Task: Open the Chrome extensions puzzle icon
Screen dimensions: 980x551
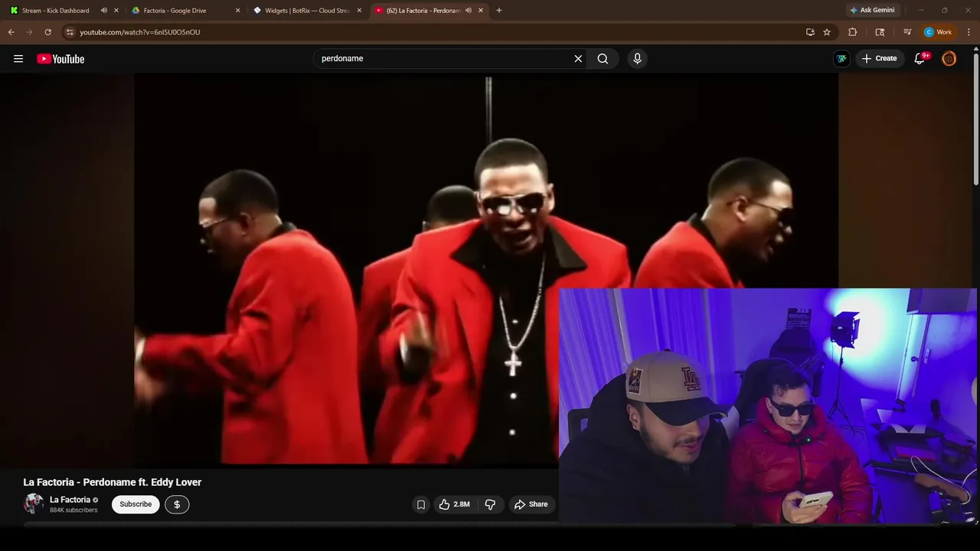Action: (852, 32)
